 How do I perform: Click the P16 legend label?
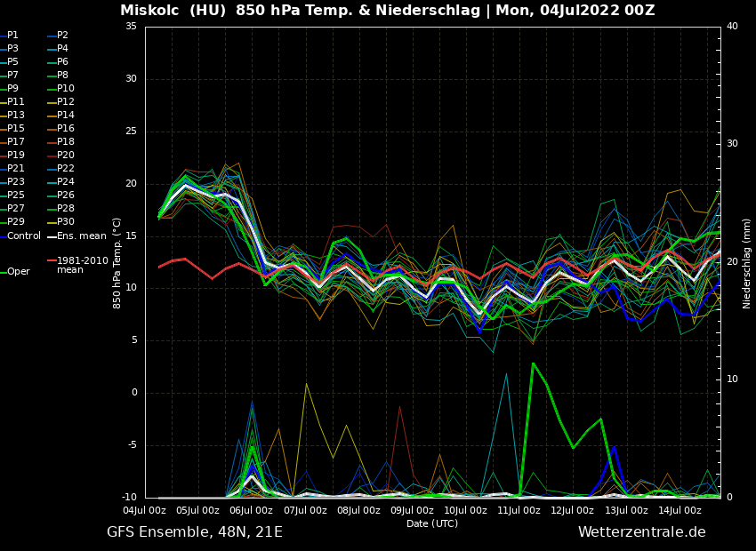[x=65, y=129]
